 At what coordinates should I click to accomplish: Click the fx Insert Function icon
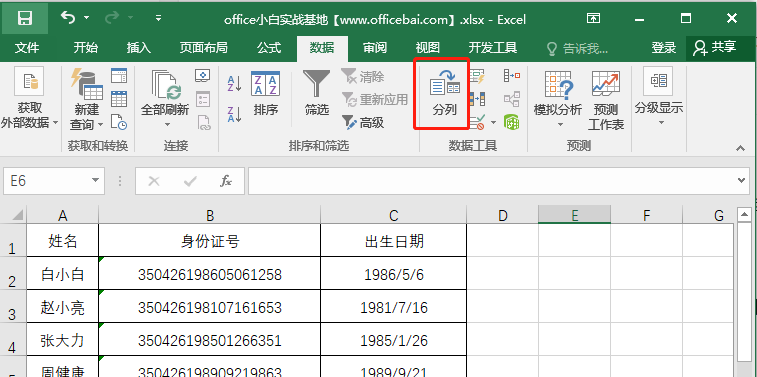click(x=226, y=181)
